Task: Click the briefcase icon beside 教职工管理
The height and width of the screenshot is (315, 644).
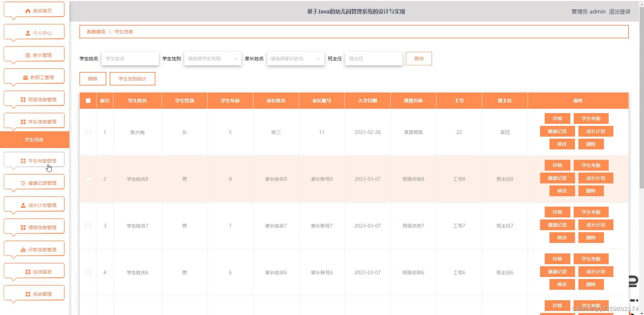Action: pos(26,77)
